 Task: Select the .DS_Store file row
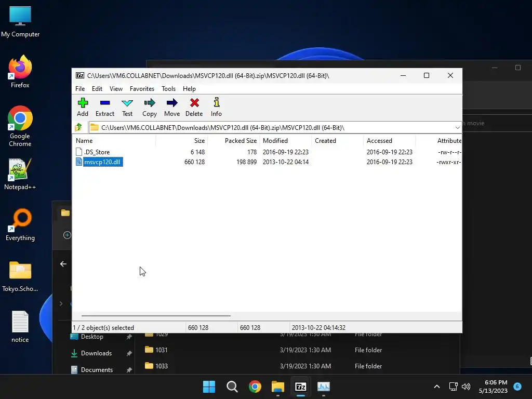(267, 152)
